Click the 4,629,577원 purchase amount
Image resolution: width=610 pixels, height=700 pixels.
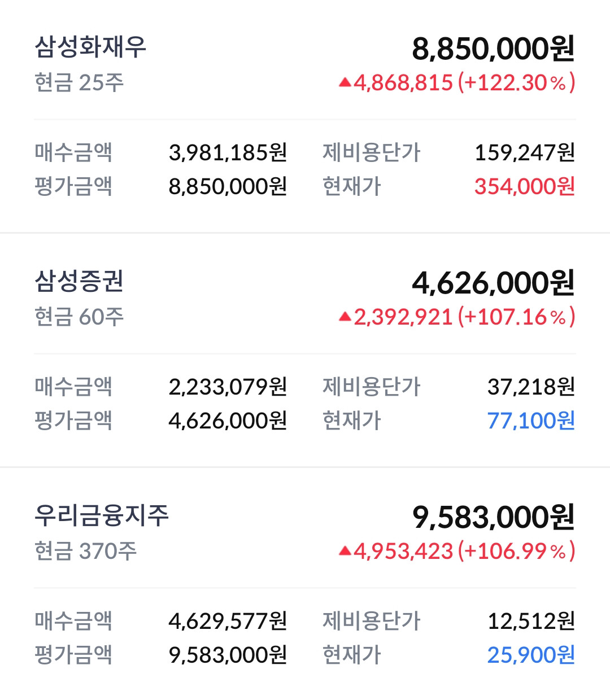[228, 621]
